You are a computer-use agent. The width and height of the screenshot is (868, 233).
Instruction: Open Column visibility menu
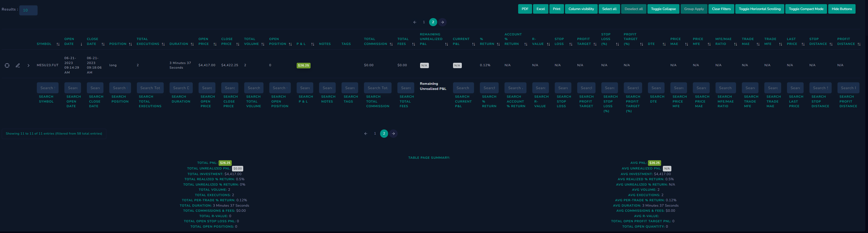click(581, 9)
